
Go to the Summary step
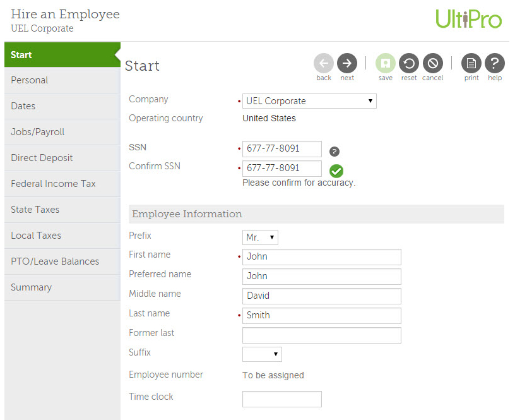[x=31, y=287]
